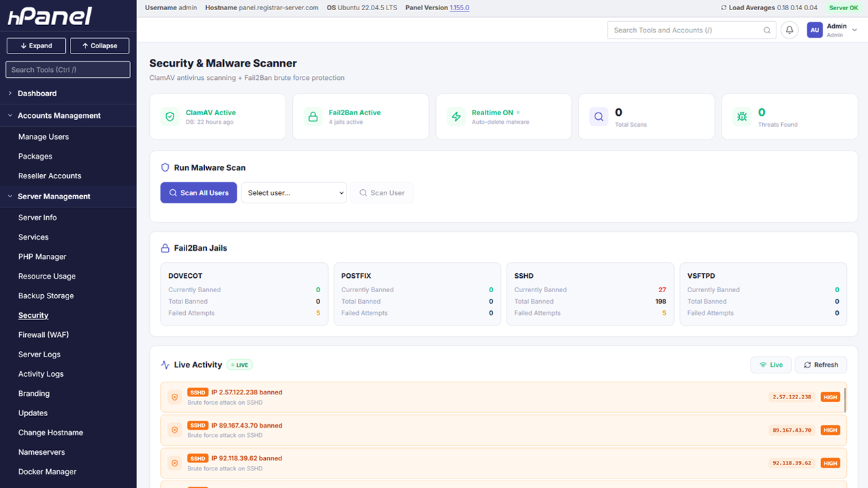Open Server Logs
This screenshot has width=868, height=488.
(x=39, y=354)
